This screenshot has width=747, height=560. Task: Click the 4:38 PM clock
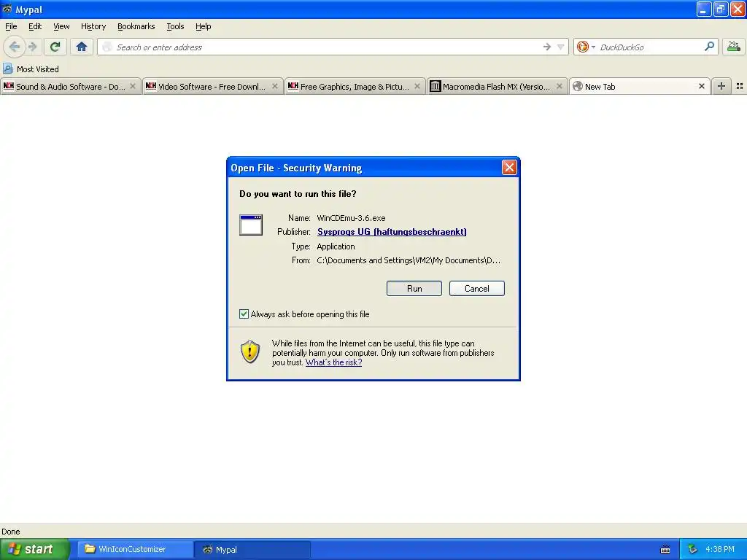tap(720, 549)
